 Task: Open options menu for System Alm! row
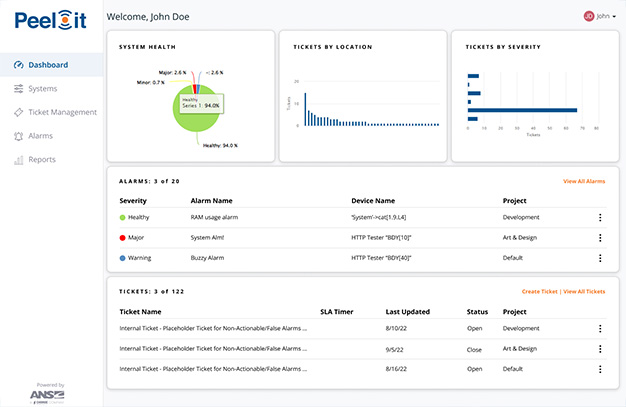click(600, 238)
